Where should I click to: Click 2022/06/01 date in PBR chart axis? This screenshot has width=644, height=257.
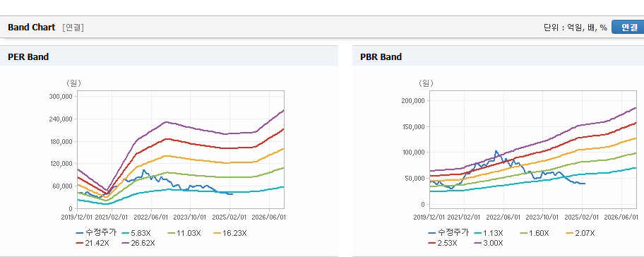point(503,217)
